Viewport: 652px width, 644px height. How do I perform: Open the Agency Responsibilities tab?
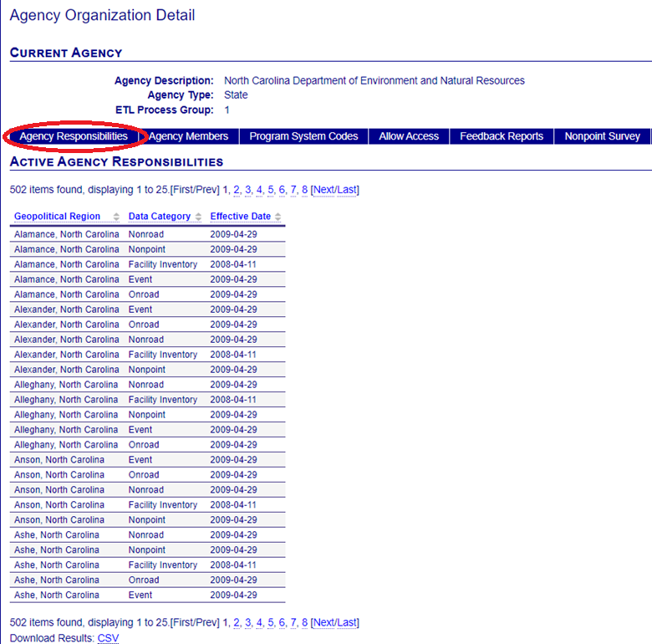(x=74, y=136)
